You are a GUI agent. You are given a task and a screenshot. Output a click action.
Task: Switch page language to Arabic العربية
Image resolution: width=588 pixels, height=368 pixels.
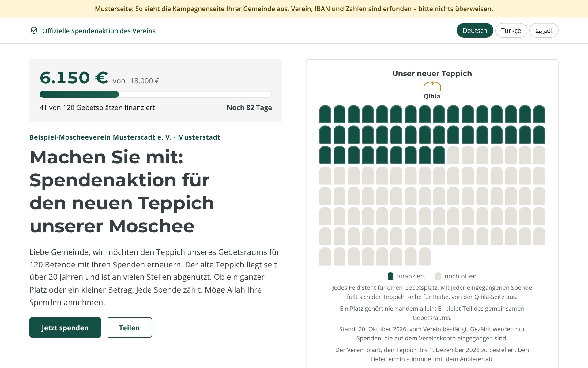tap(544, 30)
